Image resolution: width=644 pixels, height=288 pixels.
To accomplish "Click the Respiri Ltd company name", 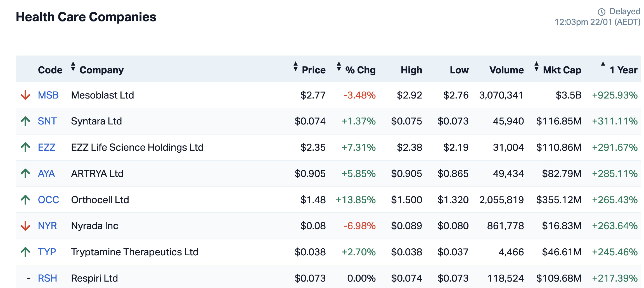I will [x=94, y=278].
